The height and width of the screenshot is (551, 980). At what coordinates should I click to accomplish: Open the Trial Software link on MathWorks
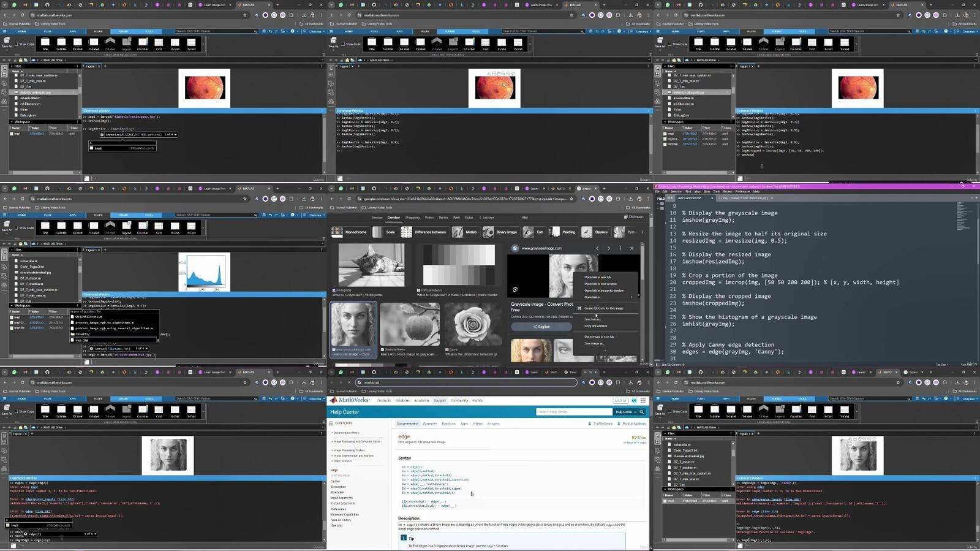click(x=602, y=424)
